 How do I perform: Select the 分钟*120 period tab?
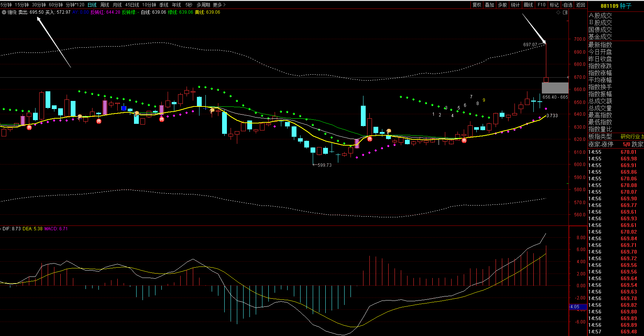point(75,5)
